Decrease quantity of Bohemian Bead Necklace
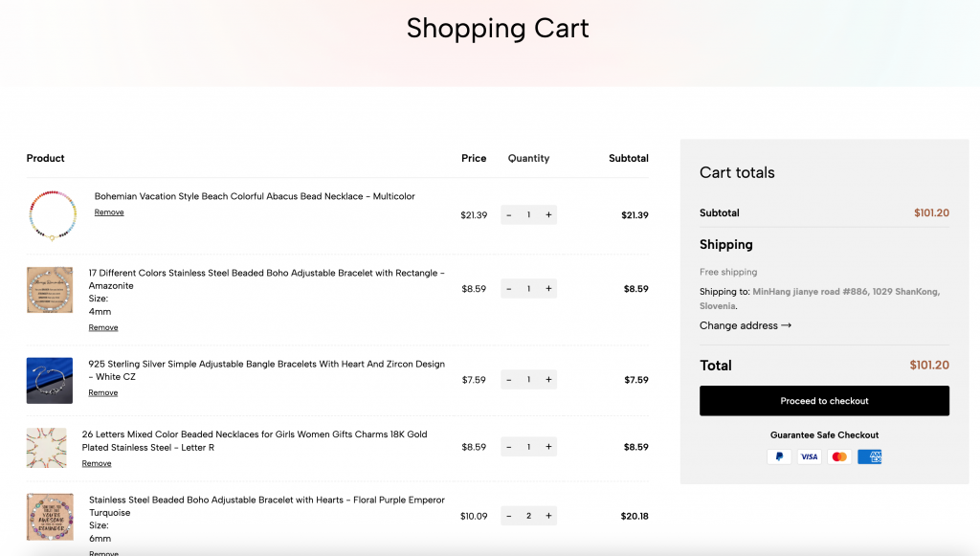This screenshot has width=980, height=556. pyautogui.click(x=509, y=215)
